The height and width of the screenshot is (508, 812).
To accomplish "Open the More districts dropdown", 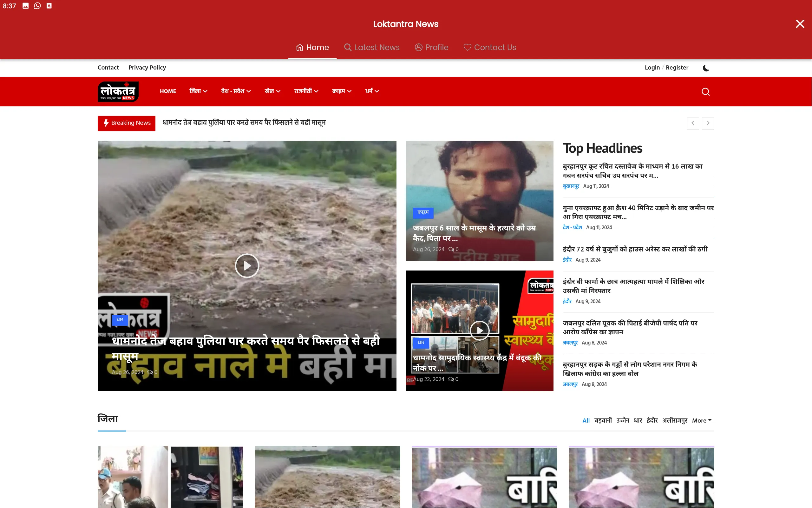I will click(702, 420).
